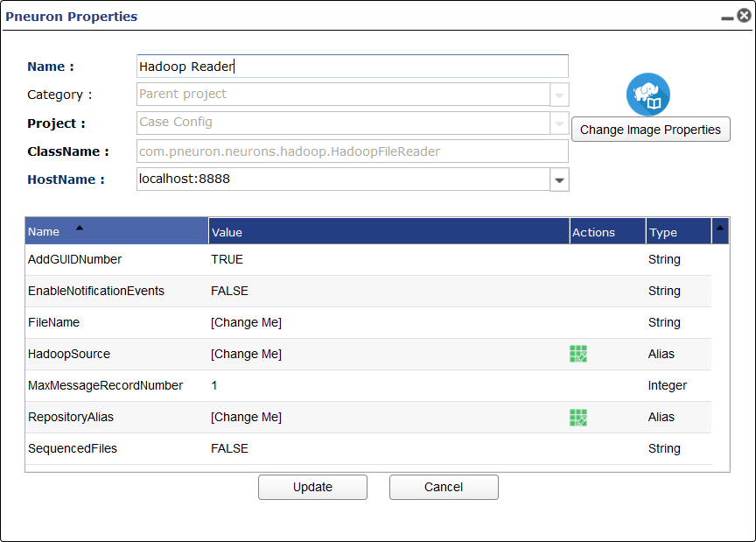Click the FALSE value of SequencedFiles
This screenshot has height=542, width=756.
(229, 448)
